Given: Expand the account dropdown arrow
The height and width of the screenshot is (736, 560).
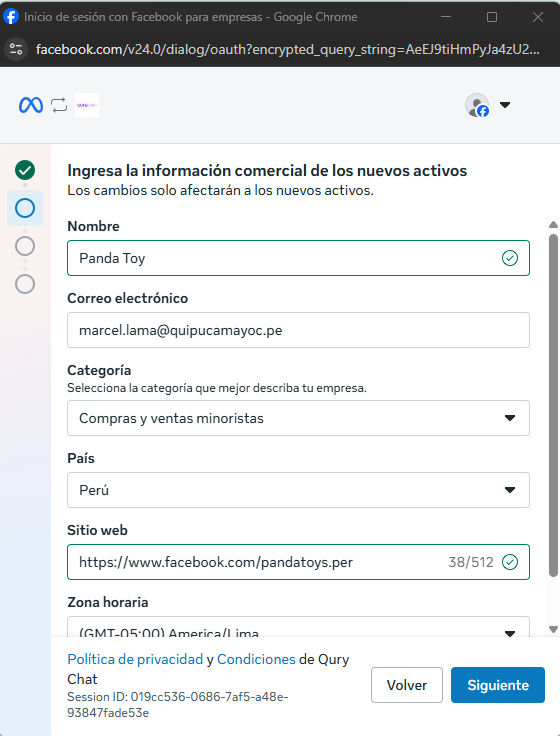Looking at the screenshot, I should [505, 105].
